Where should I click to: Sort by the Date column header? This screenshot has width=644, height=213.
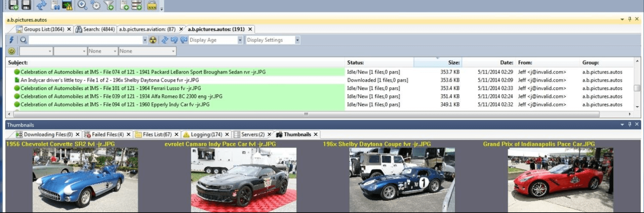[x=489, y=62]
